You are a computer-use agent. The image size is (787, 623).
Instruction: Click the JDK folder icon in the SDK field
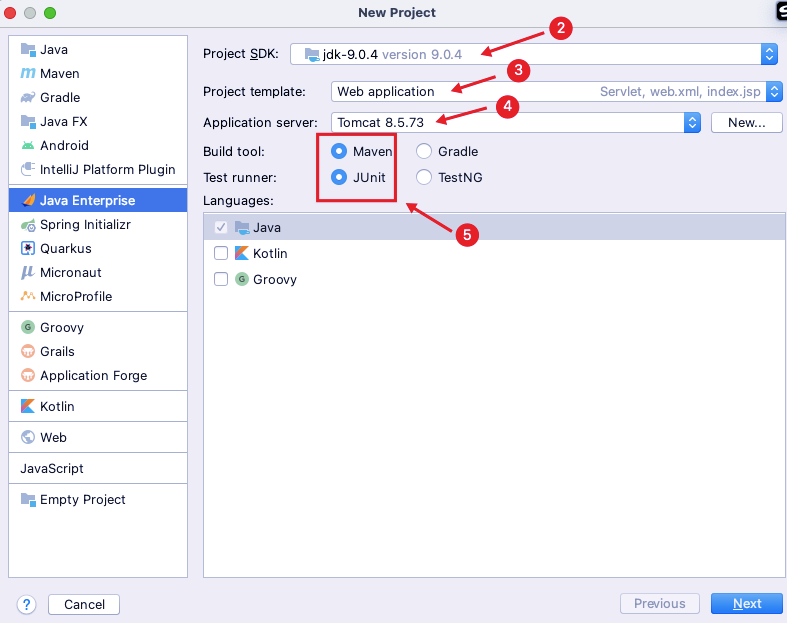coord(312,54)
